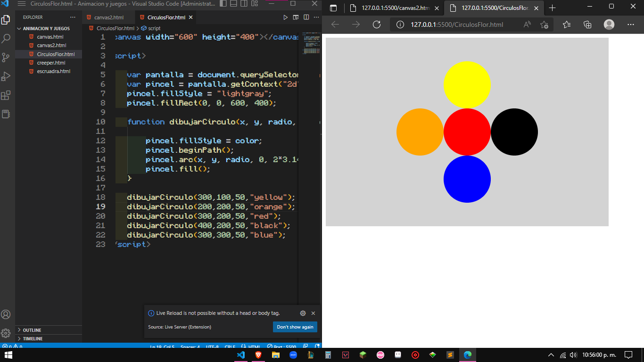Open a new tab in Edge
Screen dimensions: 644x362
pyautogui.click(x=553, y=8)
